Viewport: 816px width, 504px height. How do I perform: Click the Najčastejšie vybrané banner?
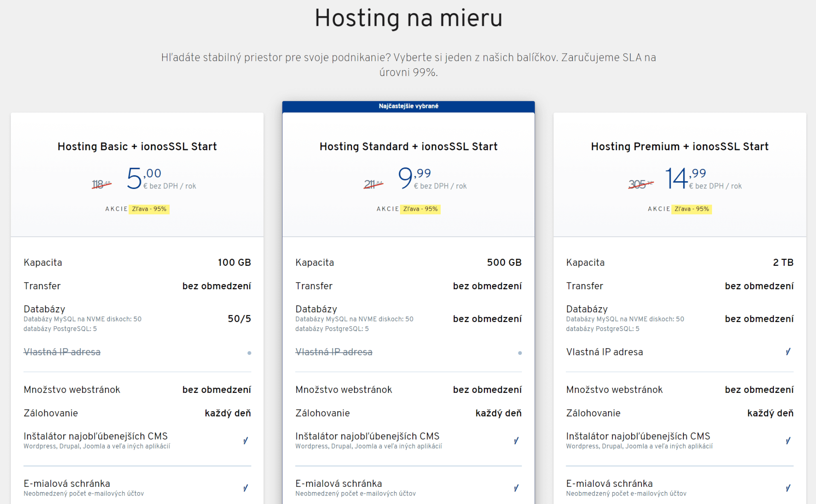(408, 106)
